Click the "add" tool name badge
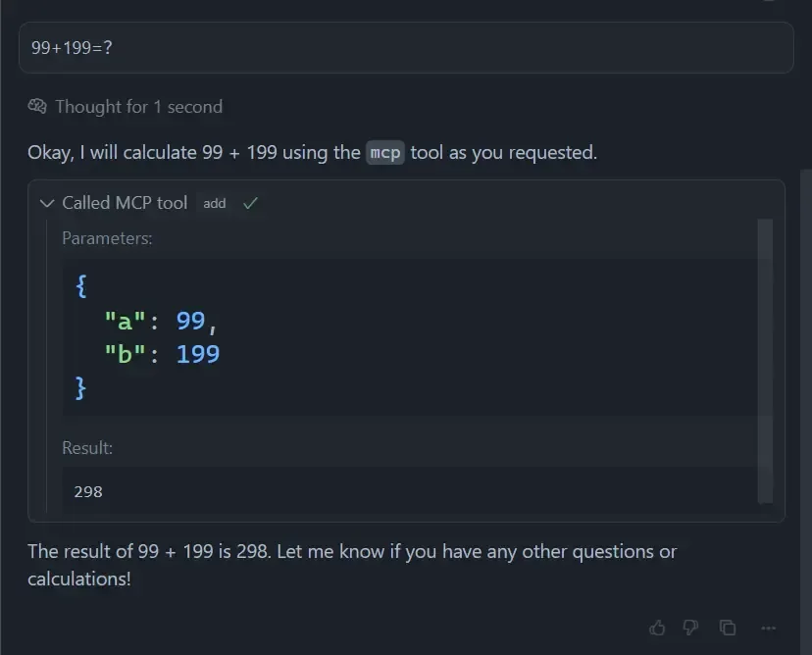This screenshot has width=812, height=655. click(x=215, y=203)
